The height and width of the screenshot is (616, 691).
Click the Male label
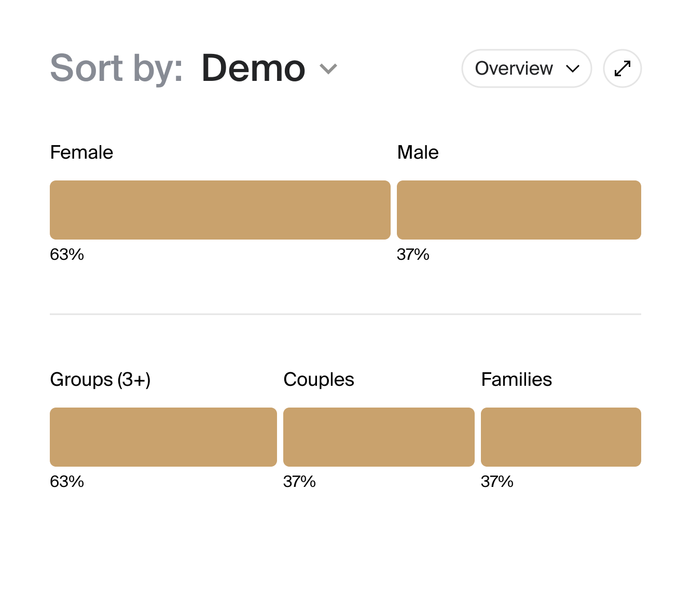tap(418, 152)
